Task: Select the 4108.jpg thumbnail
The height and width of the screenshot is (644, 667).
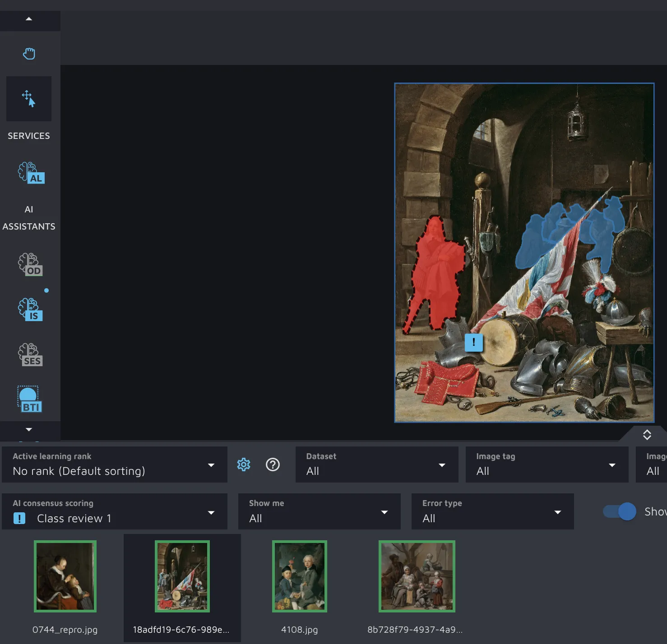Action: pyautogui.click(x=300, y=576)
